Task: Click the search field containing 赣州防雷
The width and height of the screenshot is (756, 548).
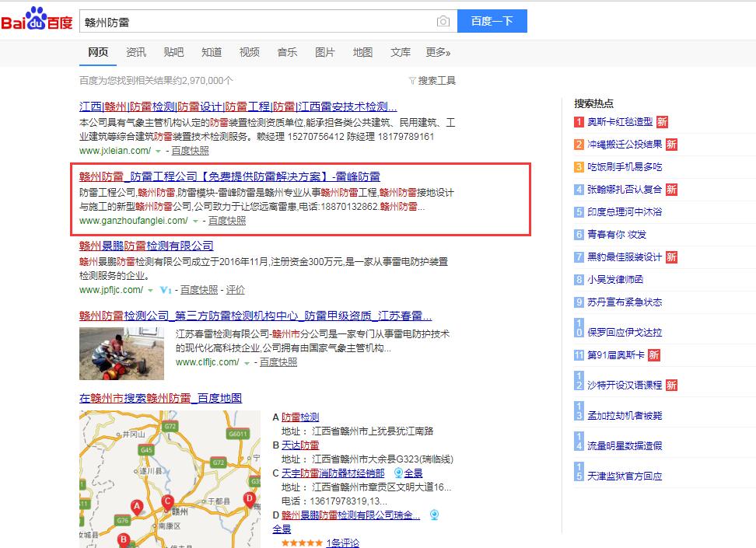Action: coord(257,22)
